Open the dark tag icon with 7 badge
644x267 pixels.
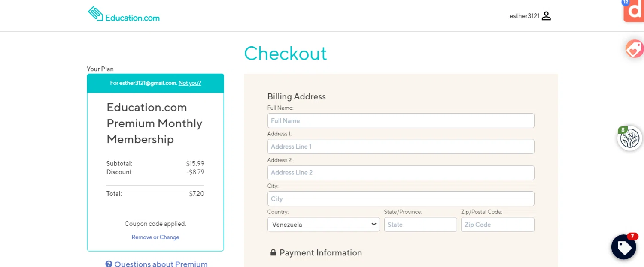coord(623,247)
